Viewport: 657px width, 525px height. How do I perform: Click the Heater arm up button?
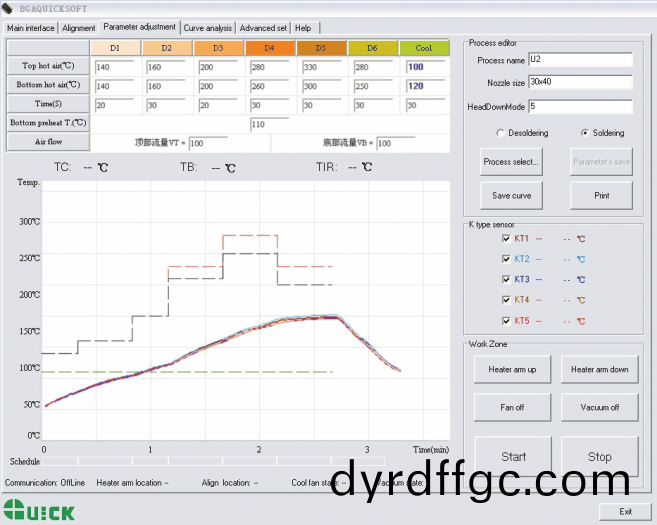coord(512,370)
